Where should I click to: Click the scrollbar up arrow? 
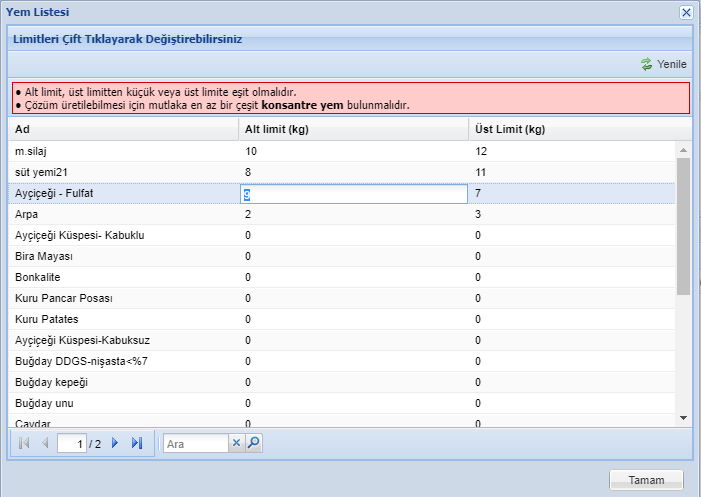683,150
